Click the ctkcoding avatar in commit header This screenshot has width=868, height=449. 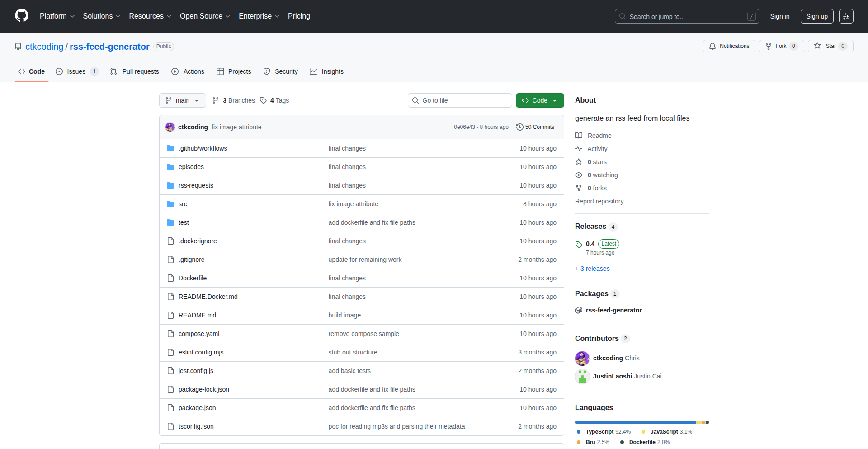(x=170, y=127)
